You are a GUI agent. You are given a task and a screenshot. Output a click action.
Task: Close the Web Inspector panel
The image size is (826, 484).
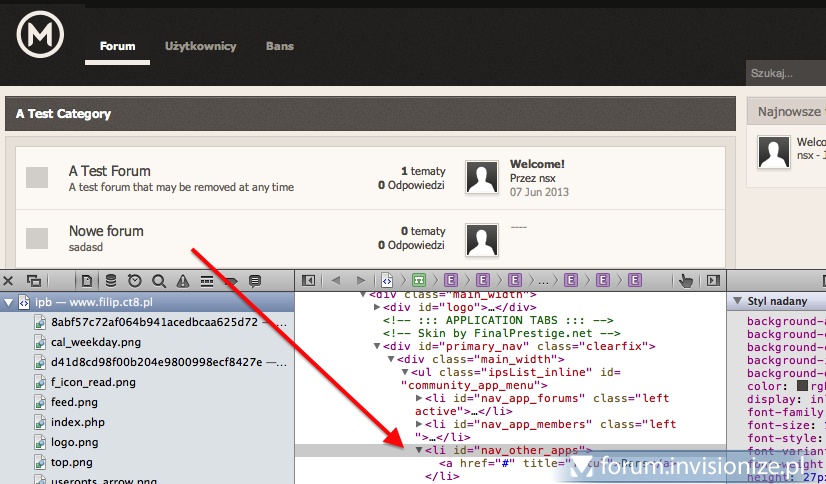click(x=9, y=281)
